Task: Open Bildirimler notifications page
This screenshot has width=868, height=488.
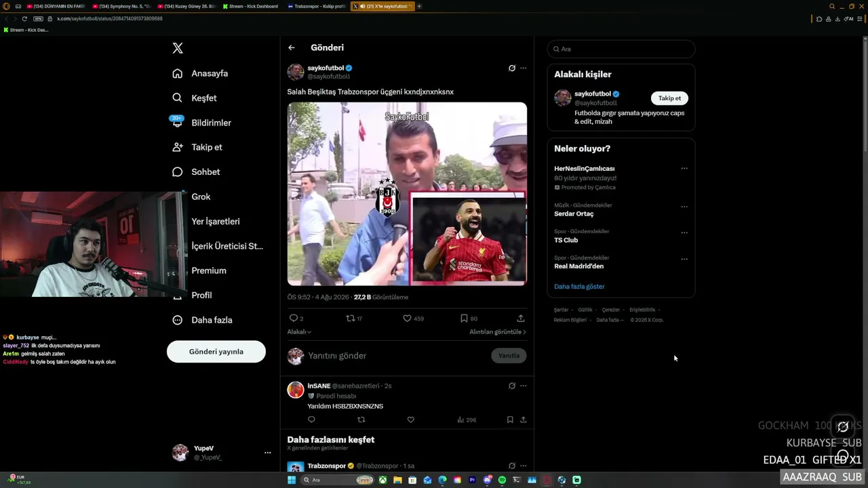Action: tap(201, 123)
